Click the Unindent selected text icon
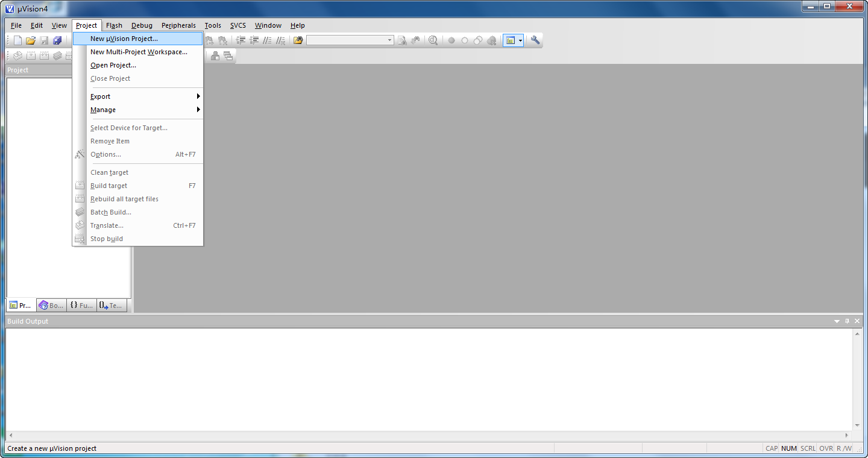The image size is (868, 458). 254,40
